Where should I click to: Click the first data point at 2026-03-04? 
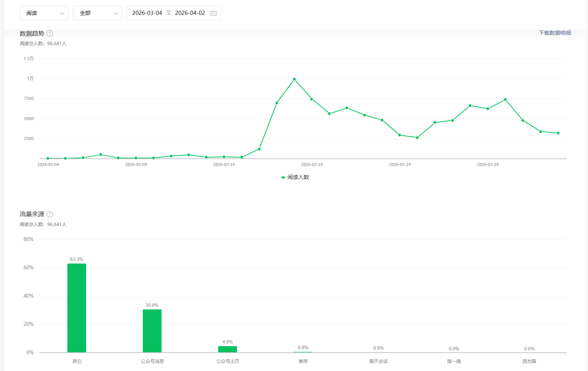[x=48, y=158]
